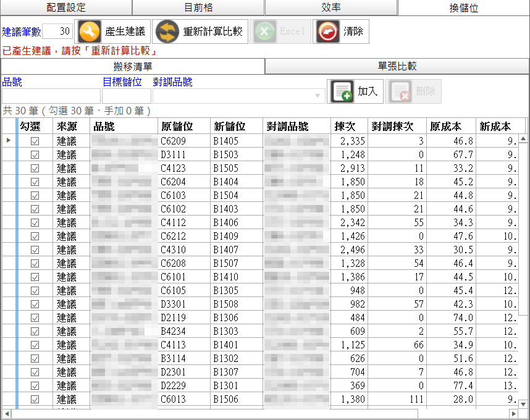This screenshot has width=530, height=420.
Task: Click the 對調揀次 column header
Action: point(397,127)
